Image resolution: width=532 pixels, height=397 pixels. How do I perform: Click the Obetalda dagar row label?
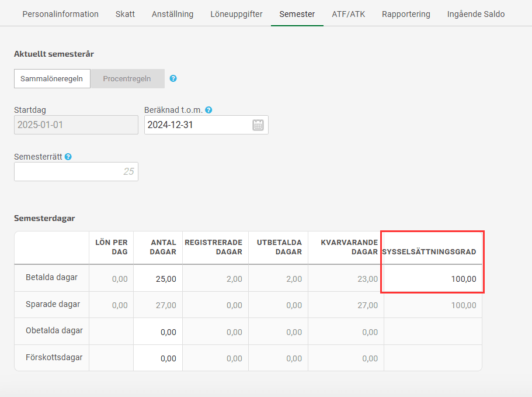coord(54,330)
